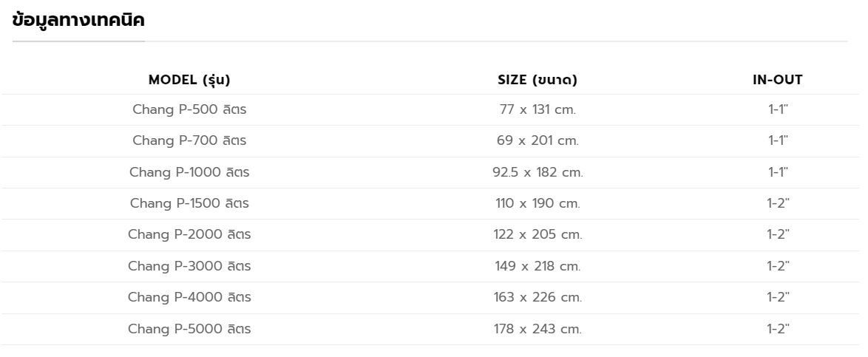Click the Chang P-4000 ลิตร model cell
Image resolution: width=868 pixels, height=357 pixels.
tap(189, 297)
